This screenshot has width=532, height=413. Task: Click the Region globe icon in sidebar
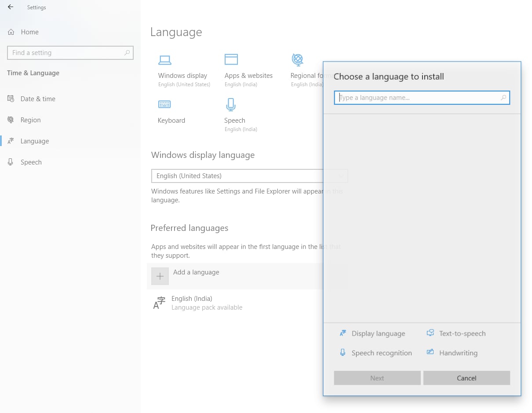[11, 120]
